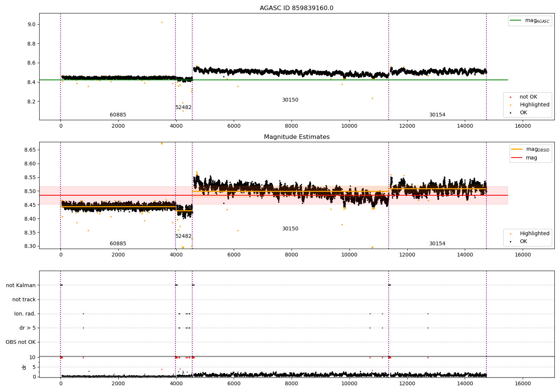Image resolution: width=560 pixels, height=392 pixels.
Task: Click the 'dr > 5' axis label
Action: (28, 328)
